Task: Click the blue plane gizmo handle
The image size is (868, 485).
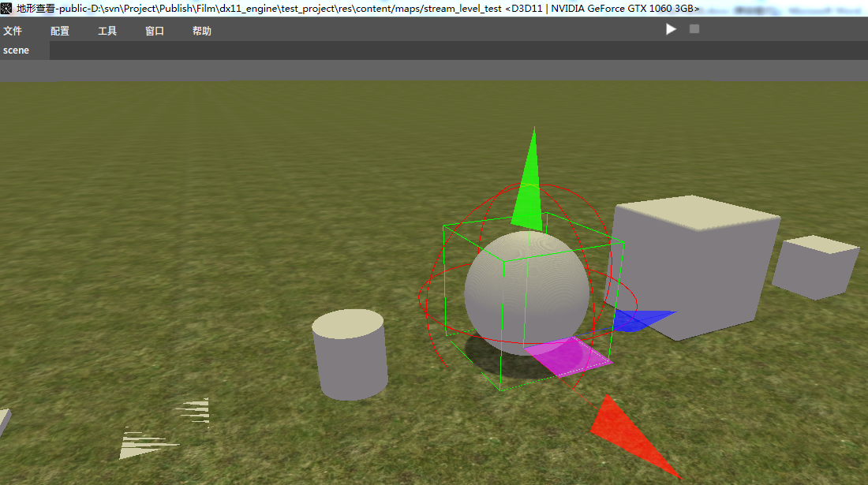Action: click(x=641, y=319)
